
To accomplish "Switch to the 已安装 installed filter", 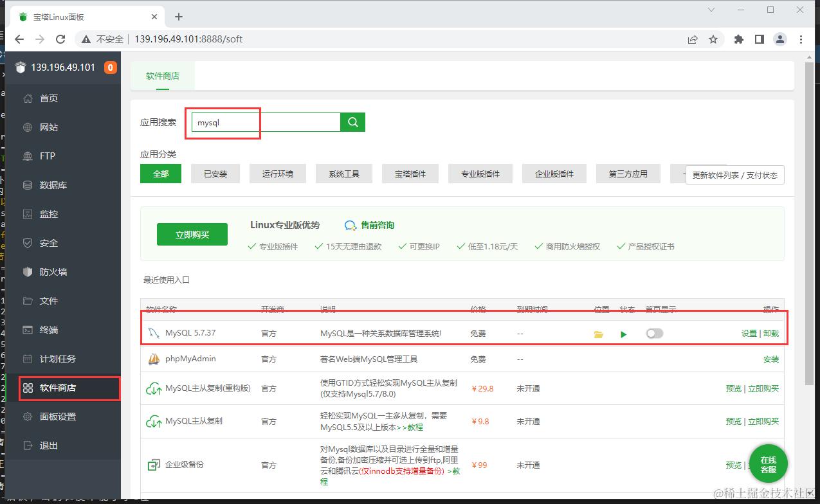I will click(215, 173).
